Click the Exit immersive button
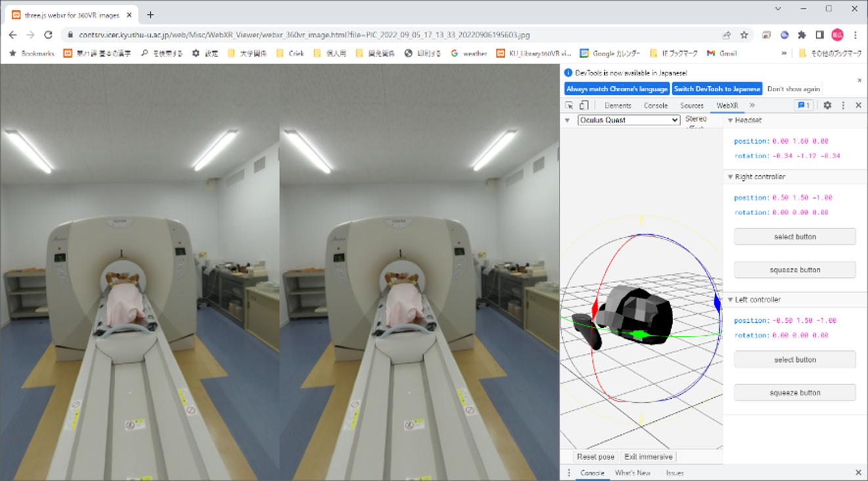The width and height of the screenshot is (868, 481). coord(648,457)
